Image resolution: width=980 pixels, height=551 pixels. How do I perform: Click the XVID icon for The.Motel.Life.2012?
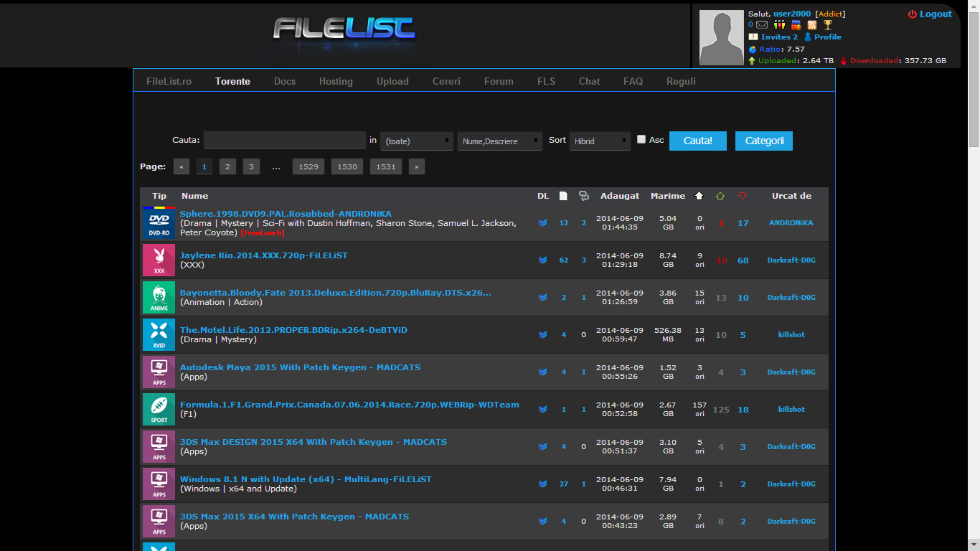[x=159, y=334]
